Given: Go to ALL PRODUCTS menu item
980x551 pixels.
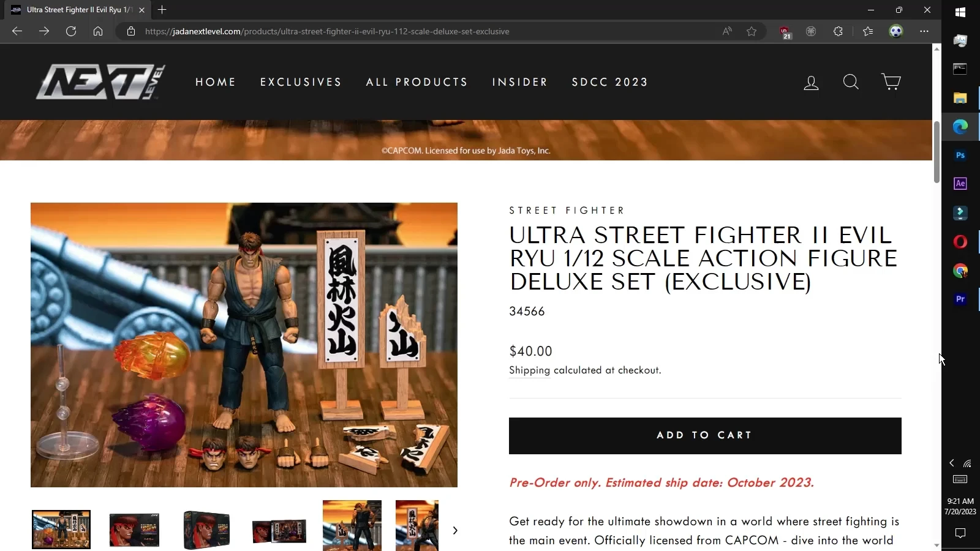Looking at the screenshot, I should (x=417, y=82).
